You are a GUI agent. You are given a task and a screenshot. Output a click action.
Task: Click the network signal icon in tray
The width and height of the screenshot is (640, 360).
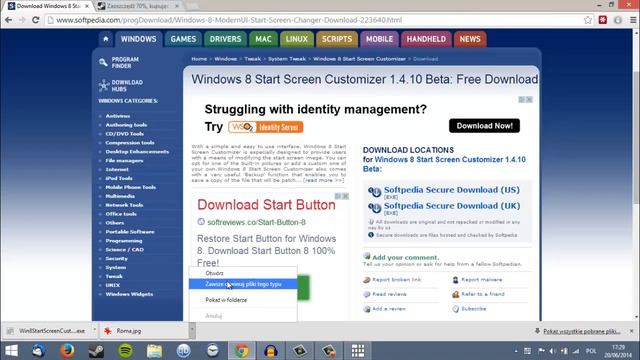[x=576, y=351]
